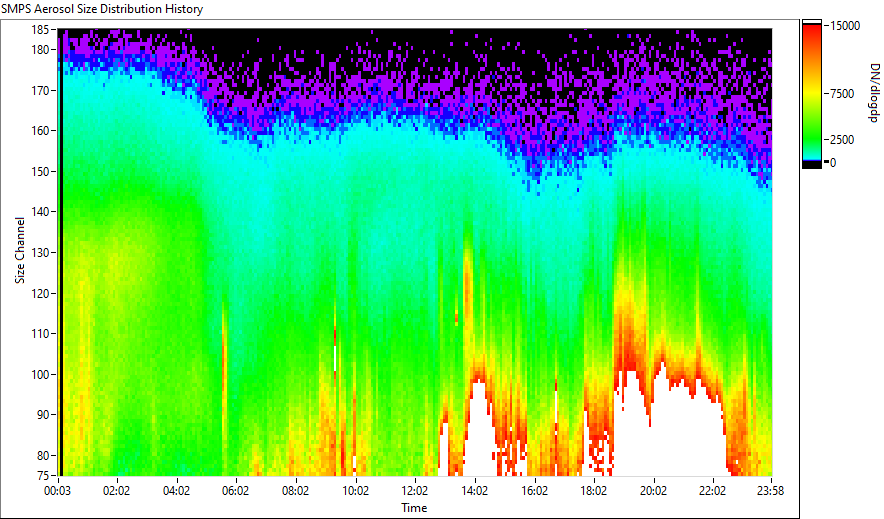
Task: Click the 140 size channel tick label
Action: point(42,212)
